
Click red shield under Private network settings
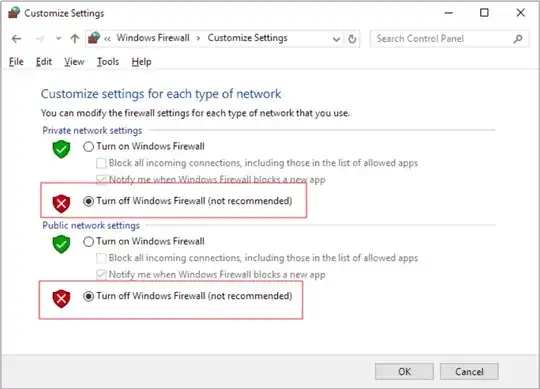tap(61, 203)
